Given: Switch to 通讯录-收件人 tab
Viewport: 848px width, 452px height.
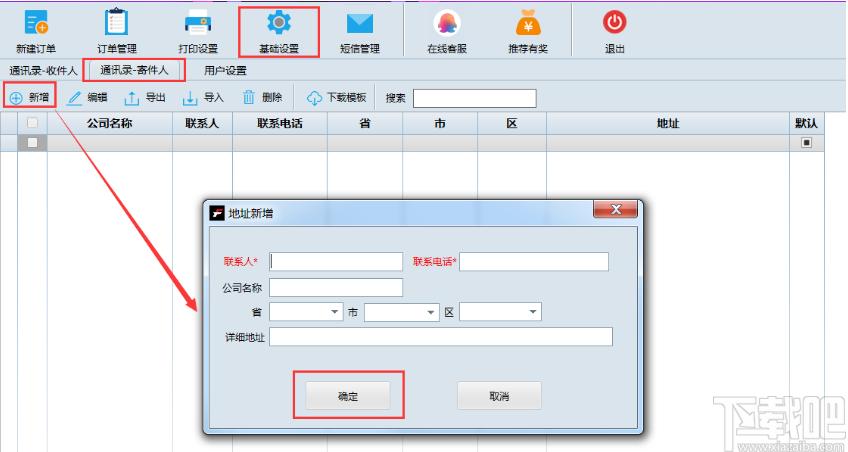Looking at the screenshot, I should [43, 70].
